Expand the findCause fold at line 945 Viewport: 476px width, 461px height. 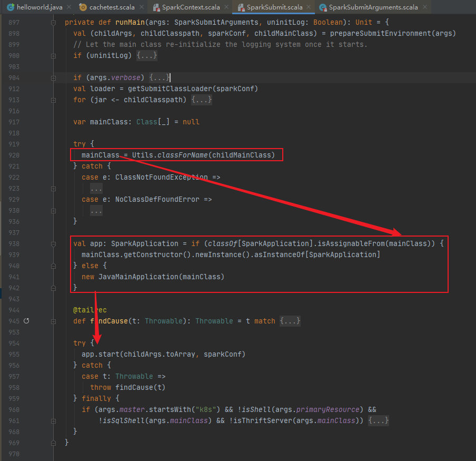click(53, 321)
